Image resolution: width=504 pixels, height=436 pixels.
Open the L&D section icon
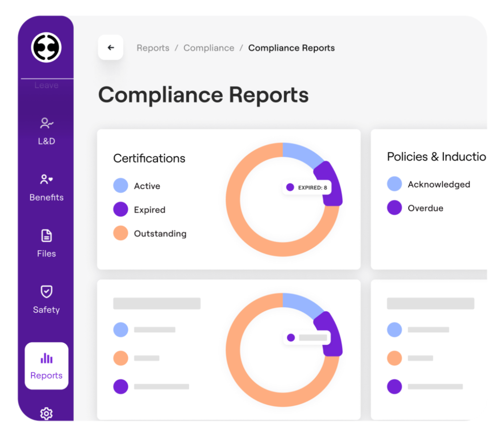tap(46, 123)
